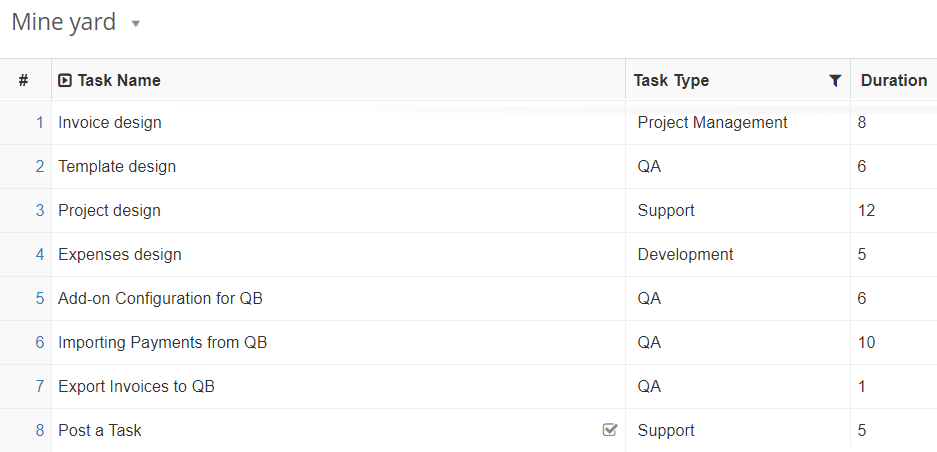The width and height of the screenshot is (937, 452).
Task: Click the filter icon in Task Type column
Action: (x=835, y=81)
